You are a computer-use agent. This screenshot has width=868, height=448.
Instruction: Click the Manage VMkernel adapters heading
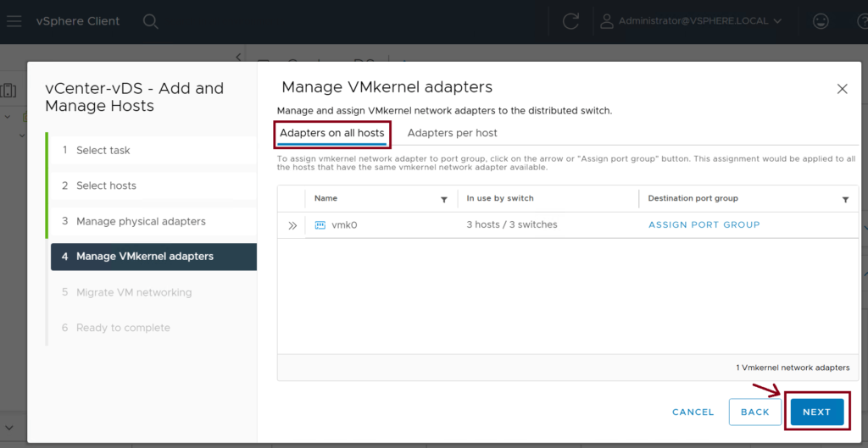click(x=387, y=87)
